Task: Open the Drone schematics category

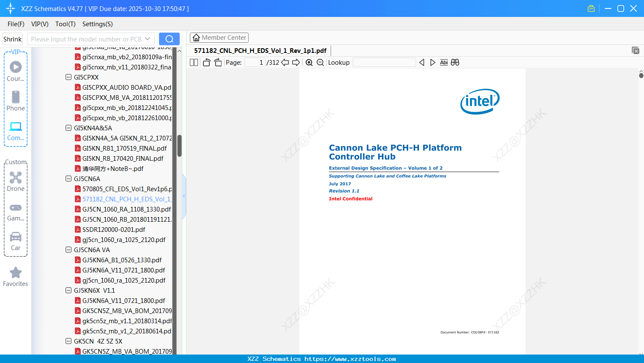Action: pyautogui.click(x=16, y=181)
